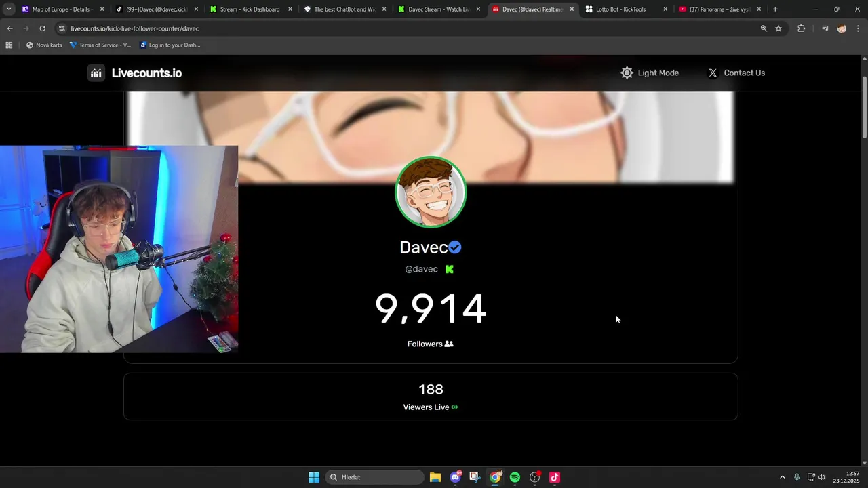Click the blurred Davec banner image
The width and height of the screenshot is (868, 488).
pyautogui.click(x=431, y=138)
